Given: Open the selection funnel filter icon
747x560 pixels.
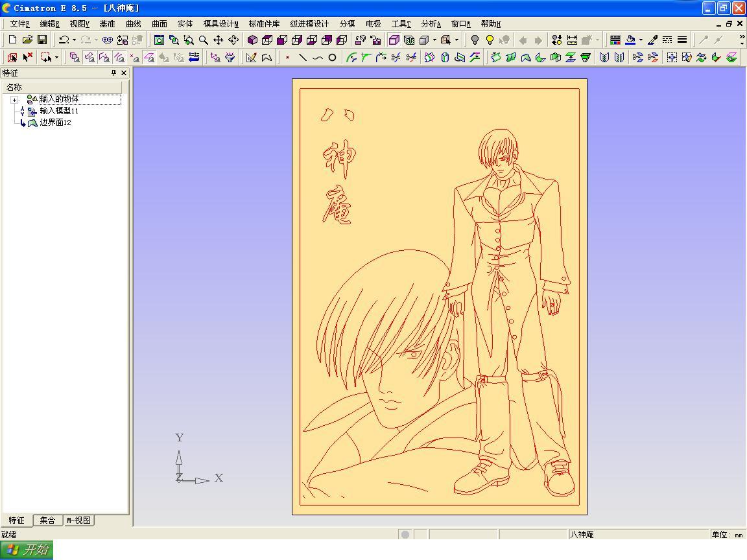Looking at the screenshot, I should [x=230, y=58].
